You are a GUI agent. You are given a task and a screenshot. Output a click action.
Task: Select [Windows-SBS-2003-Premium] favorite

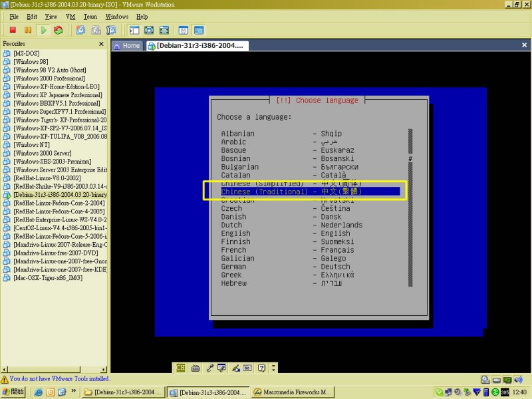pyautogui.click(x=53, y=162)
